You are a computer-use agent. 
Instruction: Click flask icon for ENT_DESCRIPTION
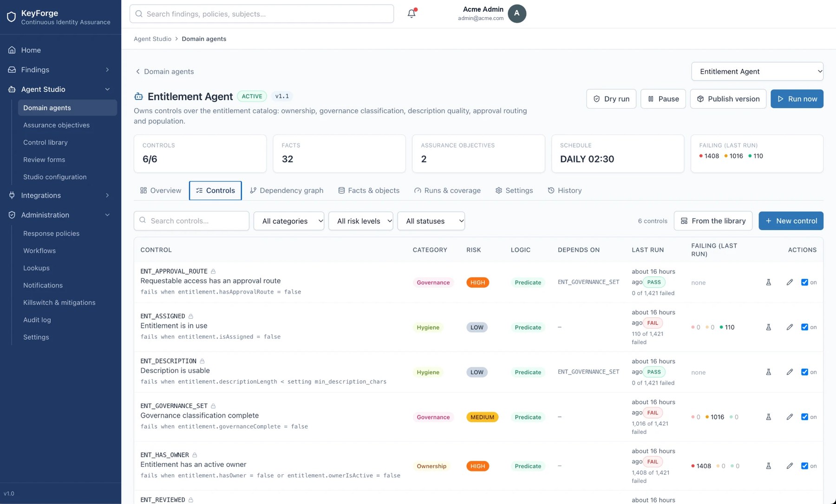(x=769, y=372)
